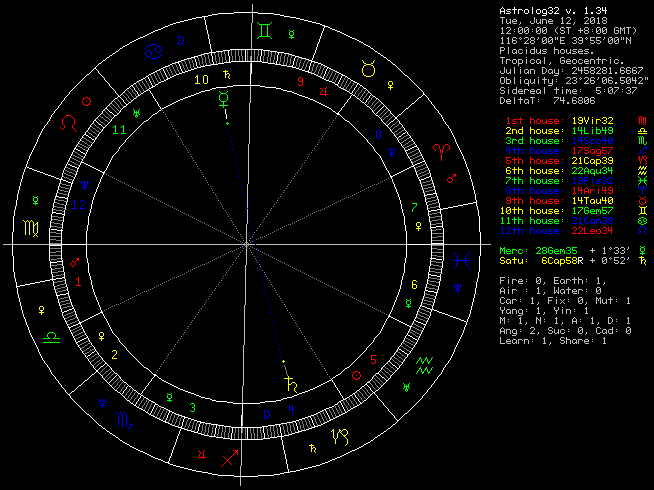Click the green Libra glyph on the wheel
The image size is (654, 490).
(x=49, y=340)
